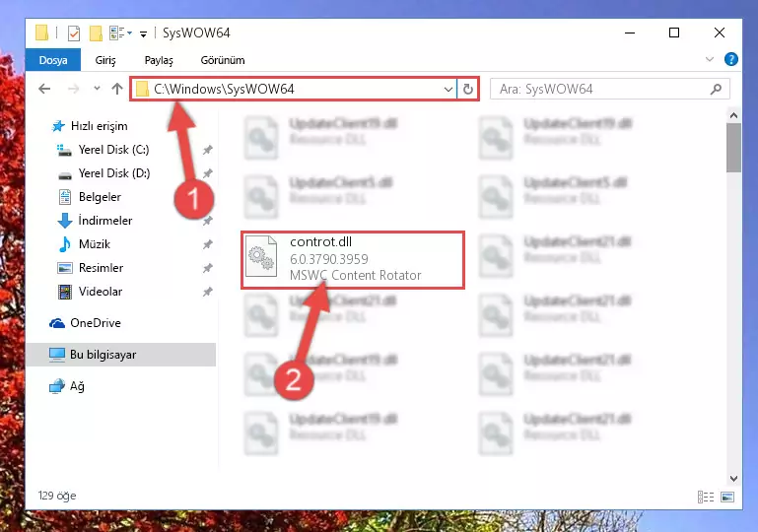
Task: Click the search magnifier icon
Action: pos(716,89)
